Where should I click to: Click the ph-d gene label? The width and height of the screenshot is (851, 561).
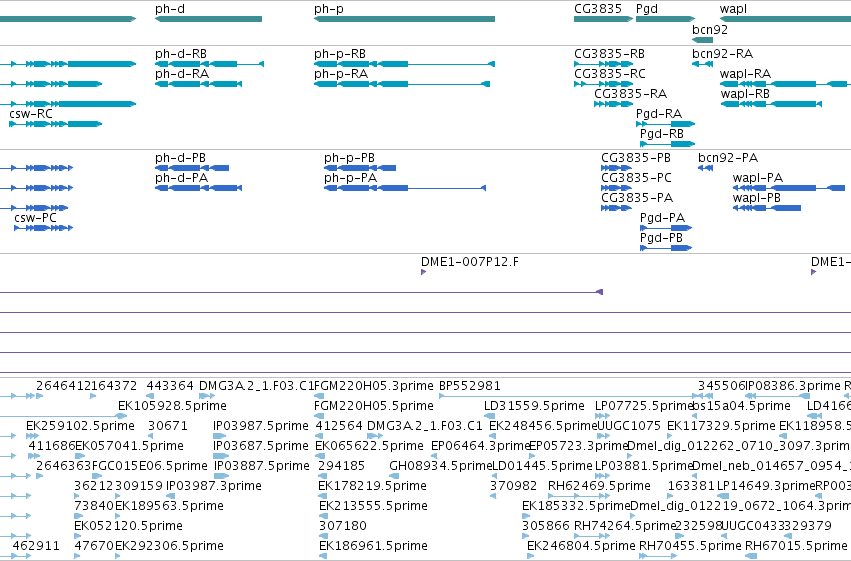(x=170, y=9)
